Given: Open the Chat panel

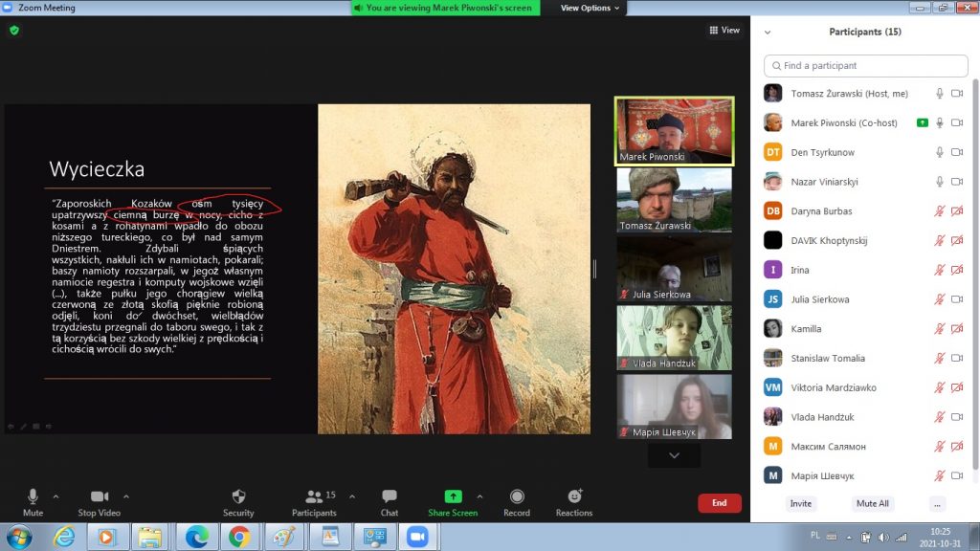Looking at the screenshot, I should coord(390,497).
